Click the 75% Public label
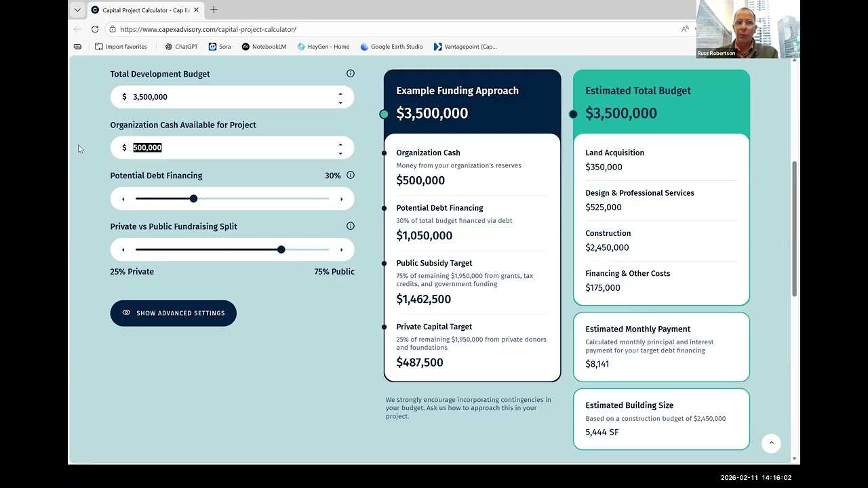 334,272
